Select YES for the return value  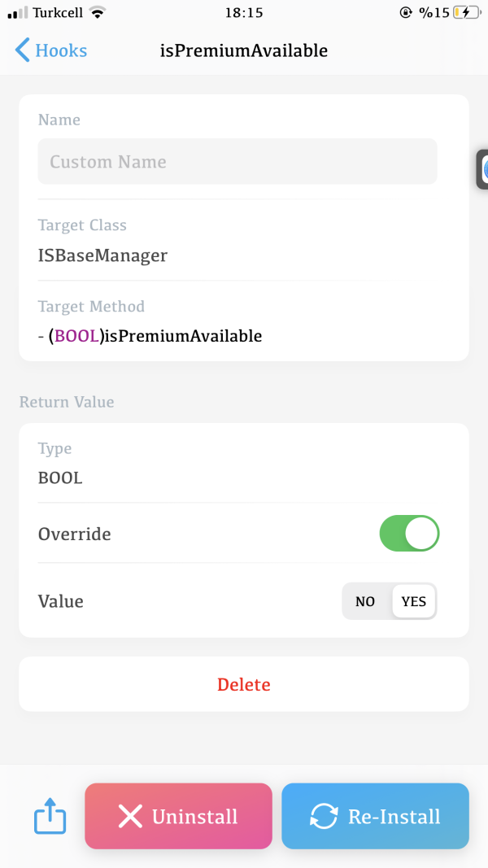coord(413,601)
